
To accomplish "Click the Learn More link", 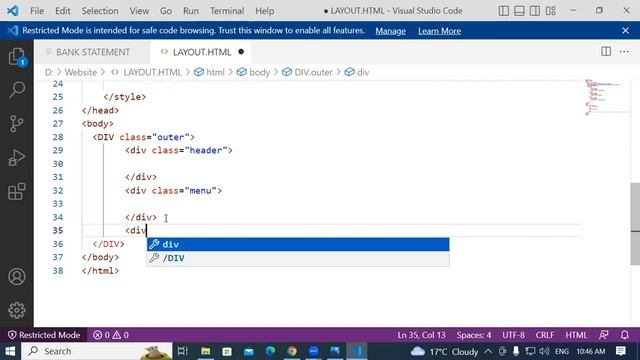I will pos(439,31).
